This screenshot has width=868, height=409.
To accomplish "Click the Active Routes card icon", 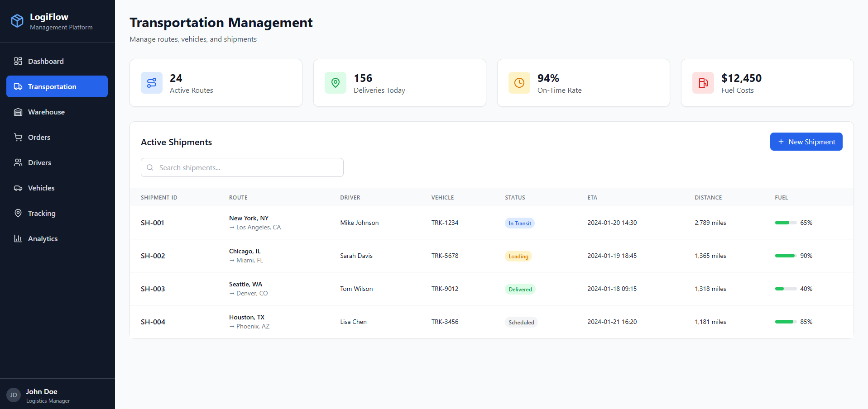I will coord(152,83).
